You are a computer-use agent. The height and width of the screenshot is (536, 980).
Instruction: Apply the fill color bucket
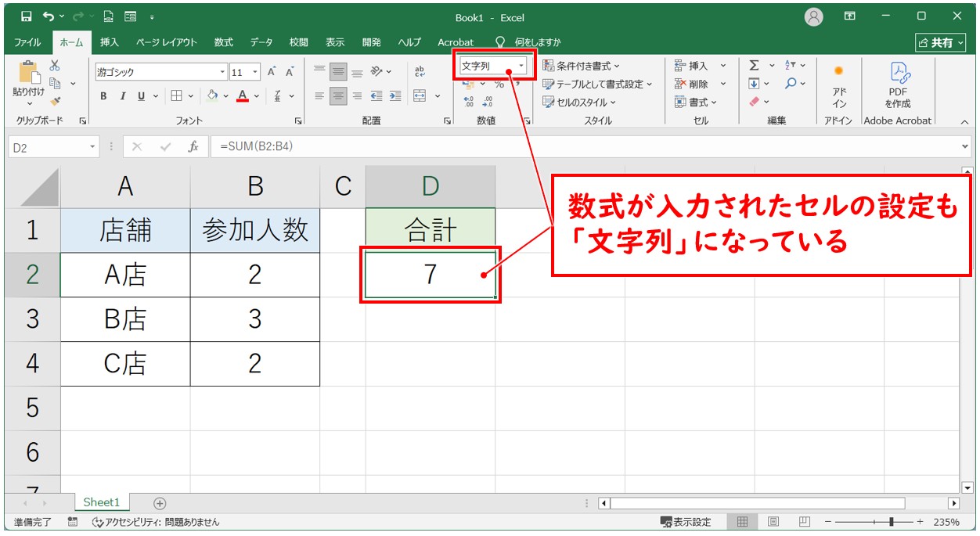click(212, 96)
